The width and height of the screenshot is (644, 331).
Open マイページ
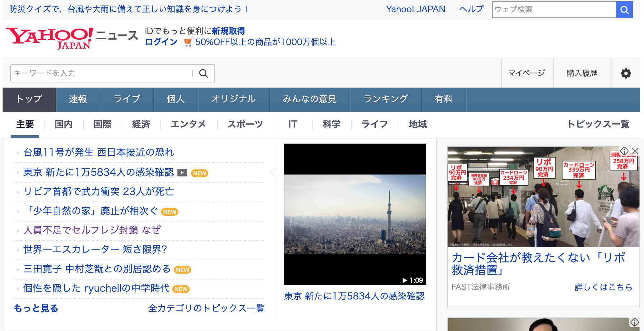pyautogui.click(x=527, y=73)
